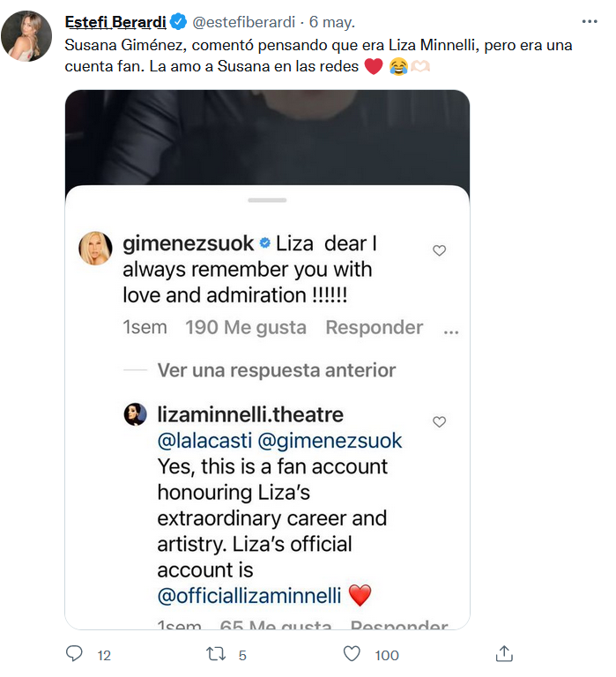This screenshot has width=616, height=677.
Task: Click the blue verified badge beside Estefi Berardi
Action: 178,21
